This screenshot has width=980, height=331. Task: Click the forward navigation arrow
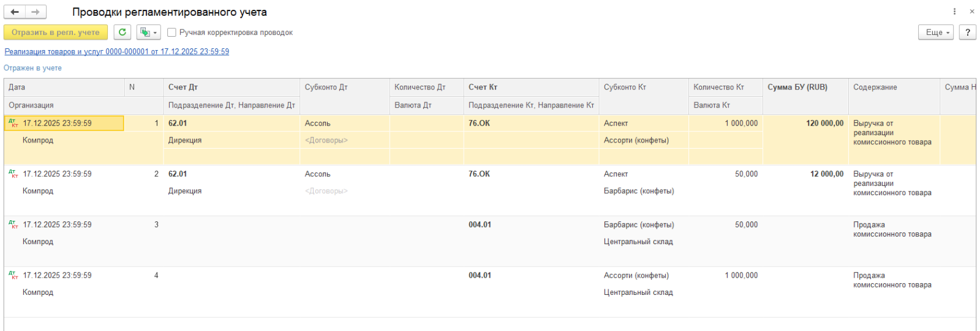coord(36,12)
